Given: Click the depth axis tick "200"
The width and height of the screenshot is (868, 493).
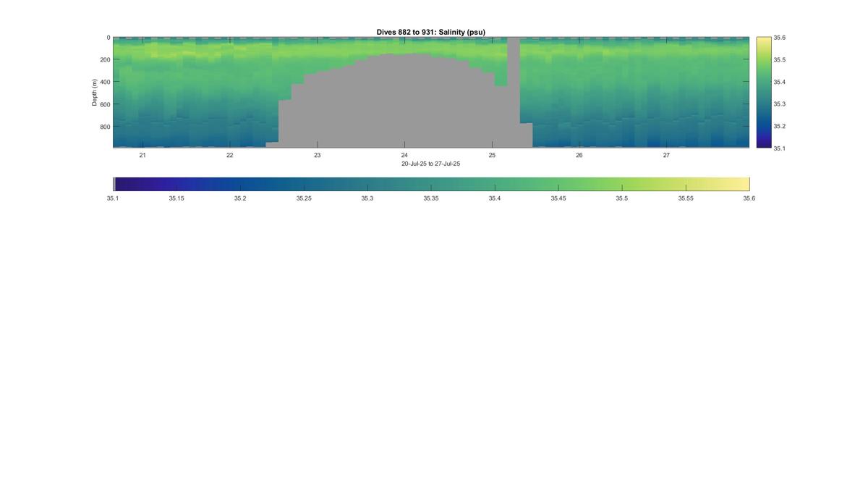Looking at the screenshot, I should pyautogui.click(x=106, y=59).
